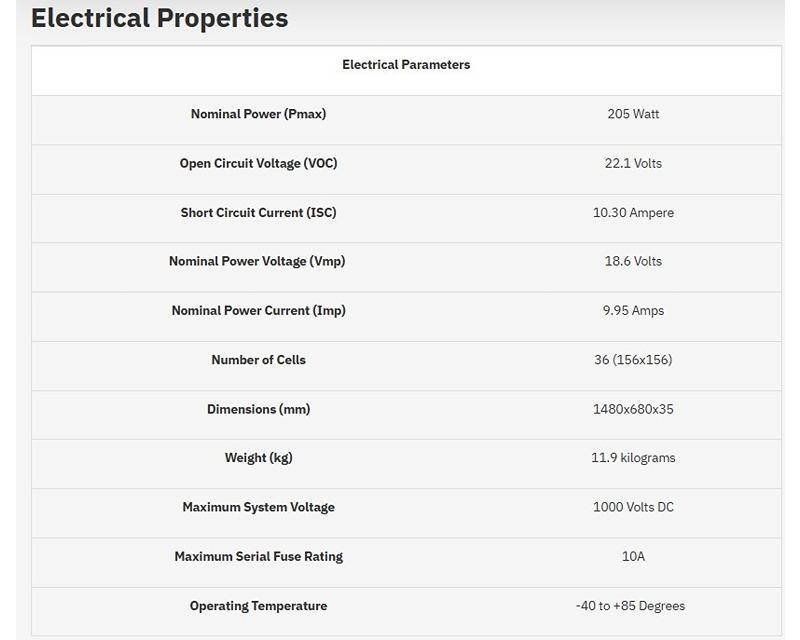Image resolution: width=800 pixels, height=640 pixels.
Task: Select the 205 Watt value
Action: point(633,114)
